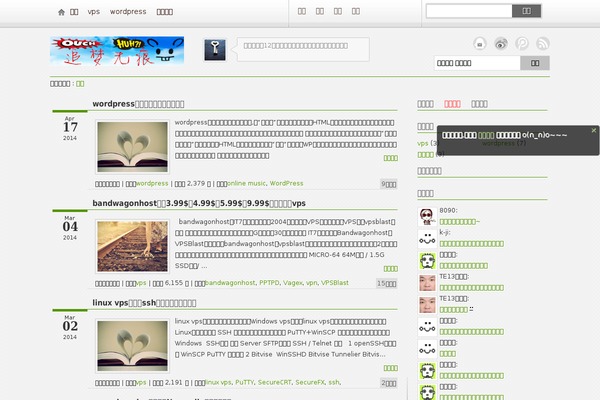Open the green link in the dark popup
The image size is (600, 400).
tap(486, 135)
